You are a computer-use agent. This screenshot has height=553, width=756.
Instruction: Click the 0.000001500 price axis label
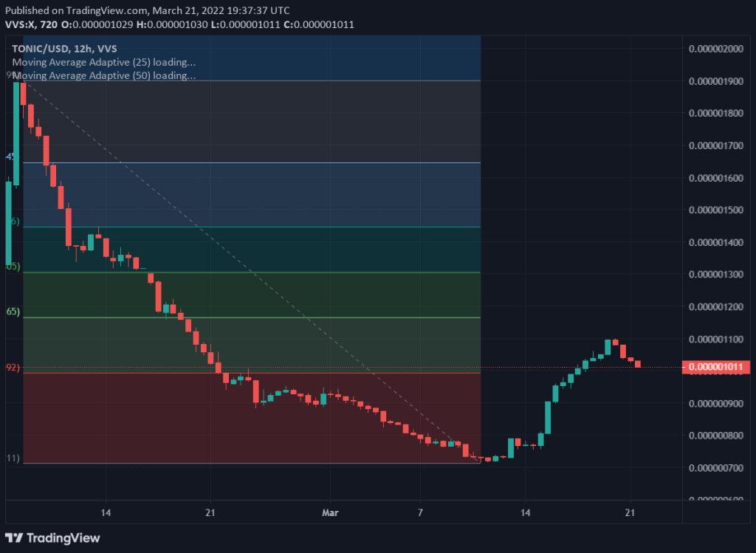716,210
